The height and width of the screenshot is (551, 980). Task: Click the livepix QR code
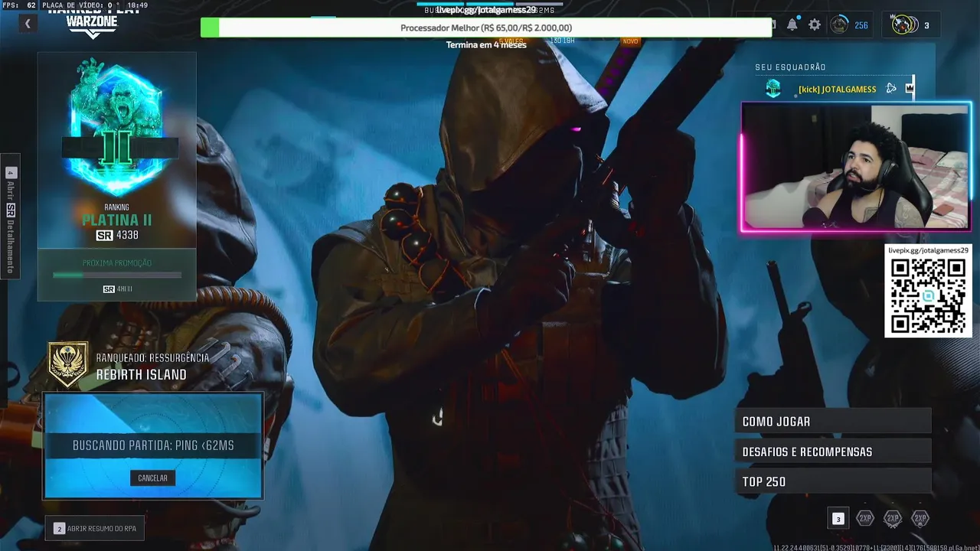pyautogui.click(x=928, y=296)
